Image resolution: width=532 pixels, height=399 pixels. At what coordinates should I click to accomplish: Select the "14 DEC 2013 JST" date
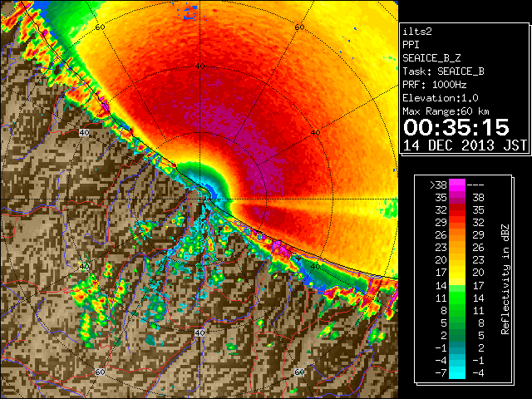tap(465, 145)
